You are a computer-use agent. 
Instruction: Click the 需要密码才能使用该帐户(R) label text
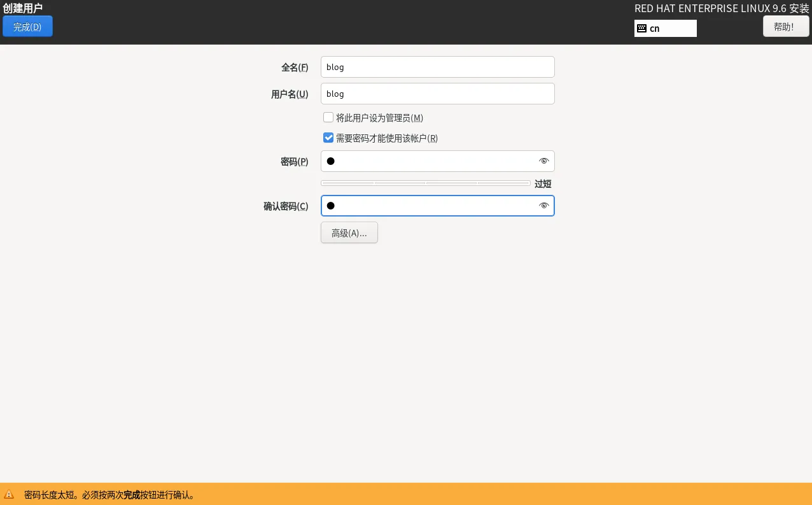tap(387, 138)
